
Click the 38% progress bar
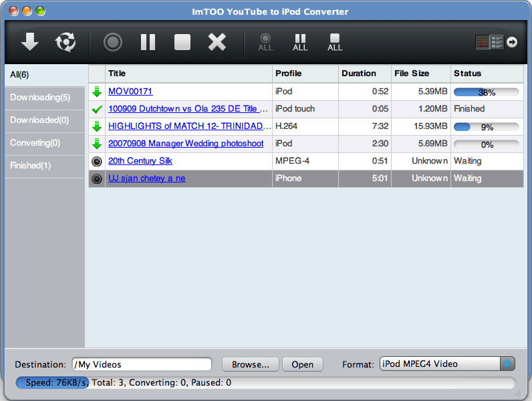[x=486, y=92]
